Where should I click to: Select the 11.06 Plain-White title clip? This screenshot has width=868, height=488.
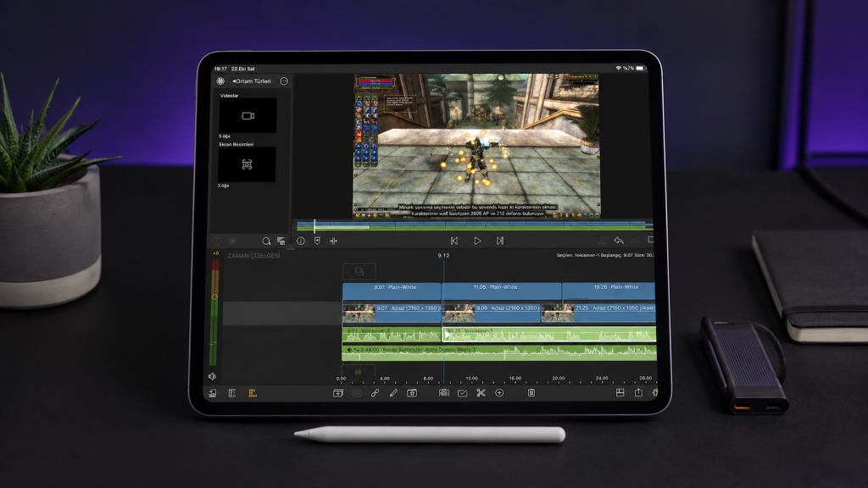pos(502,291)
